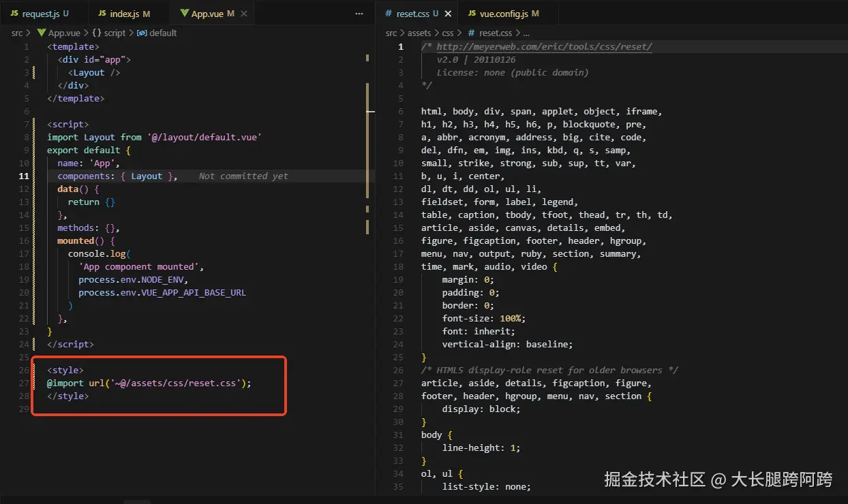
Task: Open the src breadcrumb in reset.css editor
Action: click(391, 33)
